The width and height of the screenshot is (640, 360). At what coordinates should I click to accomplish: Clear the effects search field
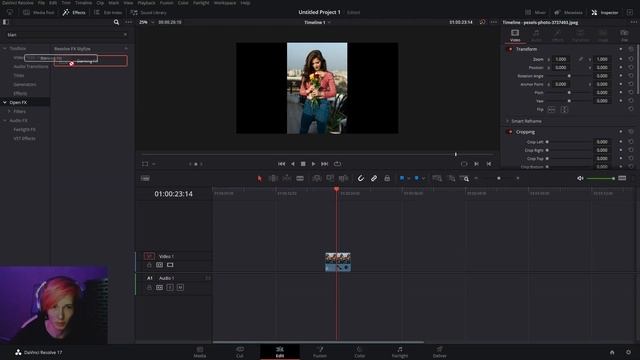point(125,35)
